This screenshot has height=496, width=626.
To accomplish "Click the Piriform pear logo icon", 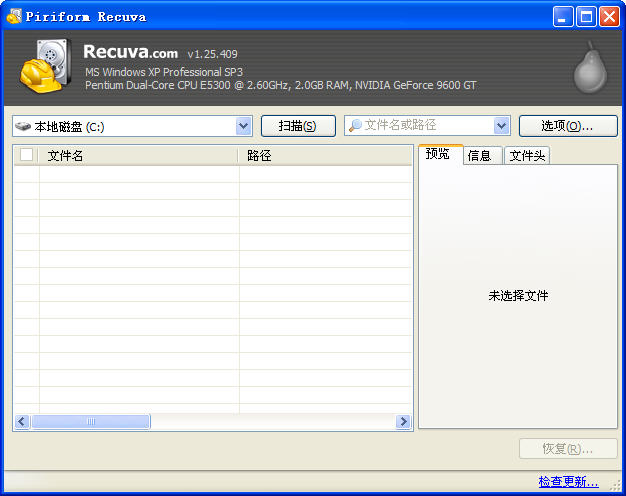I will pos(590,68).
